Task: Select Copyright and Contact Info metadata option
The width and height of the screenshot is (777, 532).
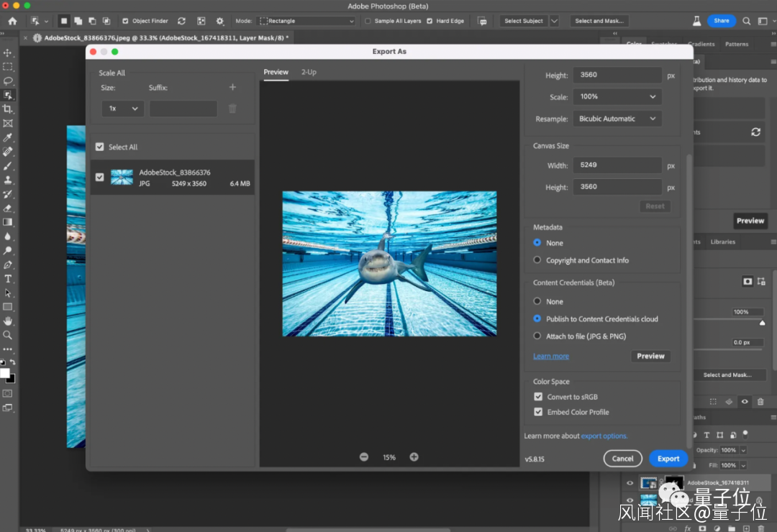Action: (537, 260)
